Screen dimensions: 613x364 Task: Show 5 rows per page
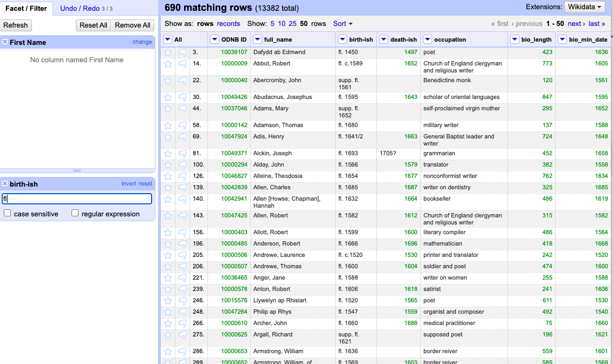pos(272,24)
